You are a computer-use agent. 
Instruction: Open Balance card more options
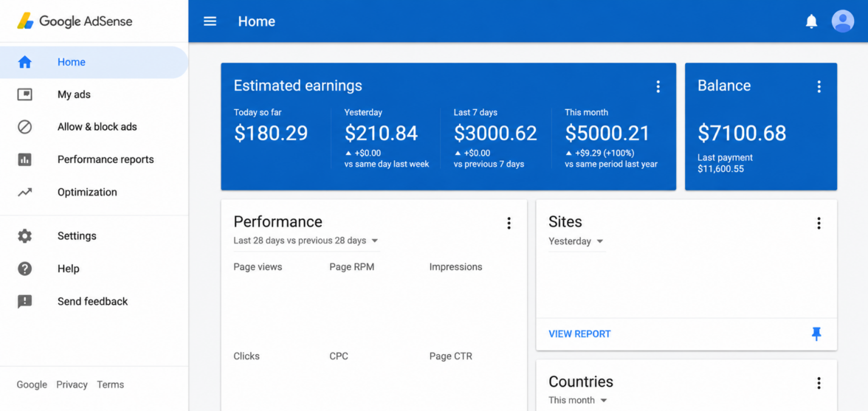pos(819,86)
